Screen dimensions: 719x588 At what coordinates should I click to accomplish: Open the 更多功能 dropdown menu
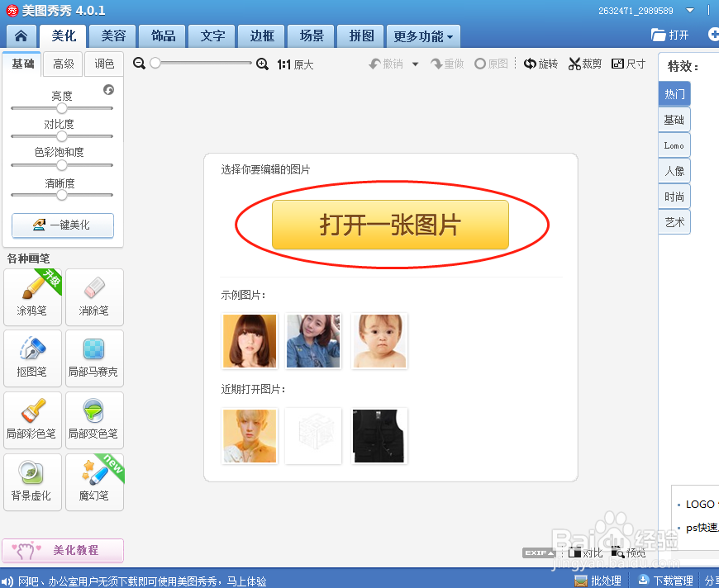(x=423, y=36)
